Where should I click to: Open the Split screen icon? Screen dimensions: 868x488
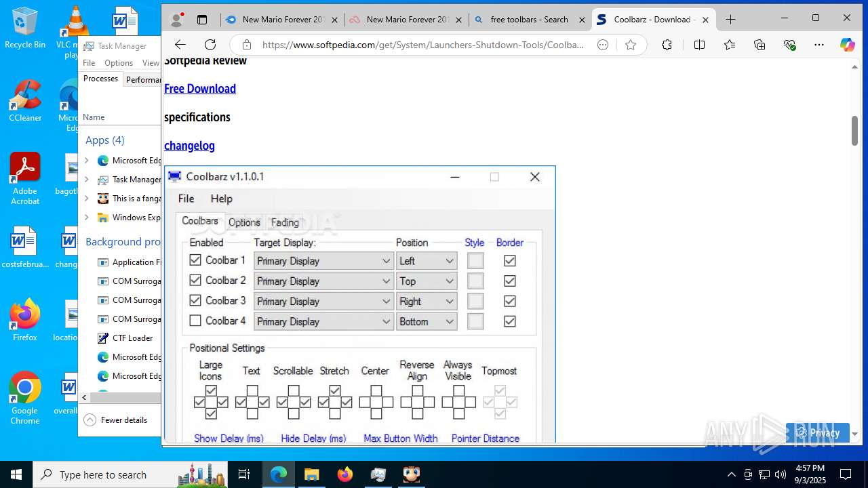tap(699, 45)
